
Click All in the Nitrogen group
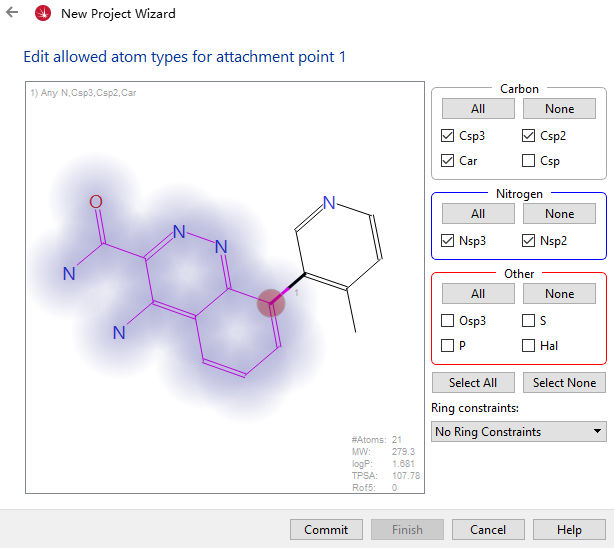(x=478, y=213)
